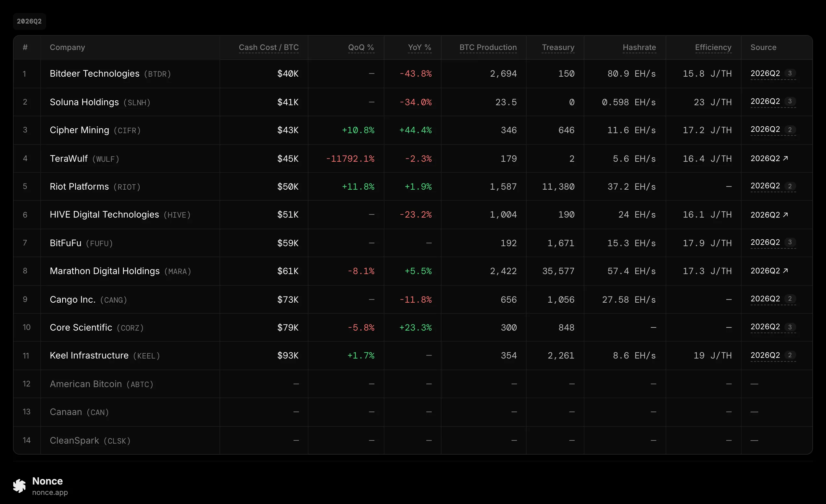Open Soluna Holdings 2026Q2 source link
826x504 pixels.
click(x=765, y=102)
